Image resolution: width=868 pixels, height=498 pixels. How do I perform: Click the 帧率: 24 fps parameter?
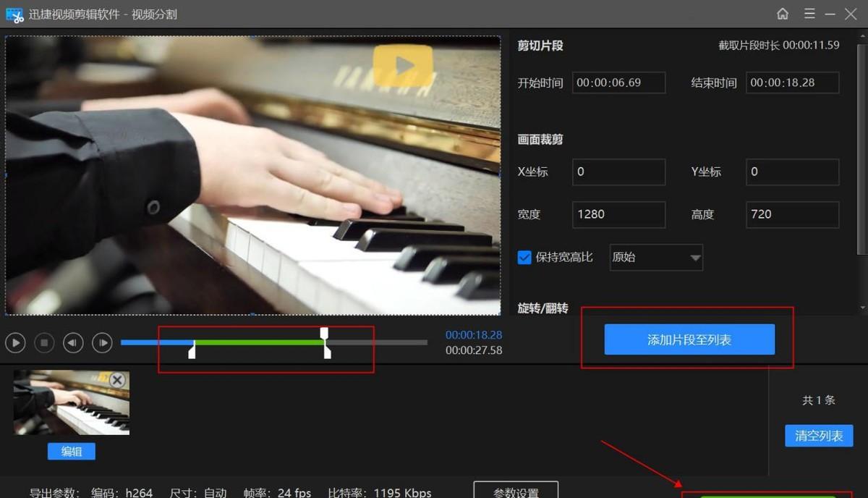[x=277, y=492]
